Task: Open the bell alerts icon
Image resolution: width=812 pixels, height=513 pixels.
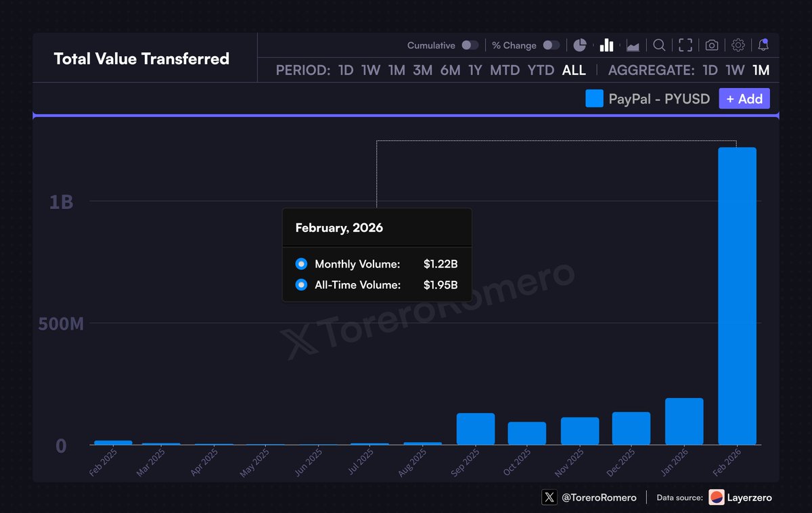Action: [x=763, y=45]
